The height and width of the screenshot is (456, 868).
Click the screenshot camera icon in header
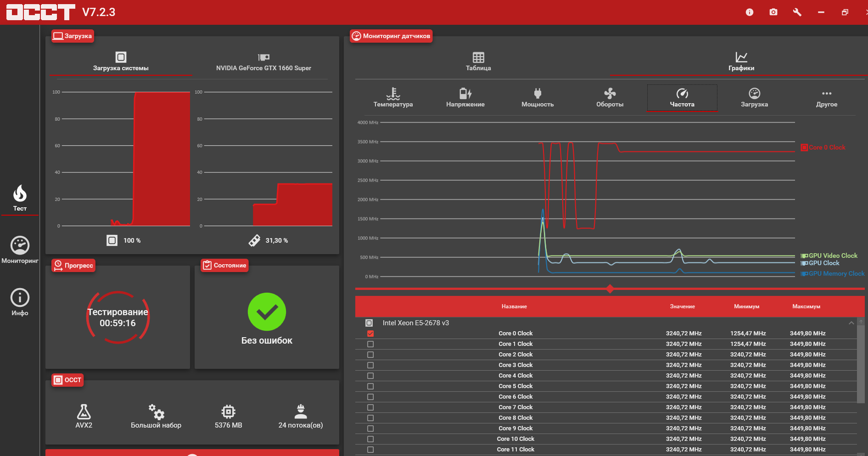coord(773,12)
